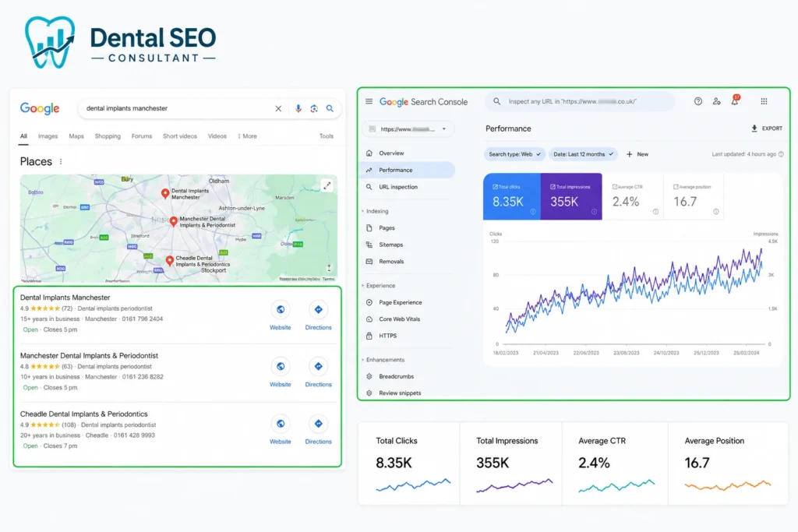Switch to Images results tab
Viewport: 798px width, 532px height.
point(48,136)
